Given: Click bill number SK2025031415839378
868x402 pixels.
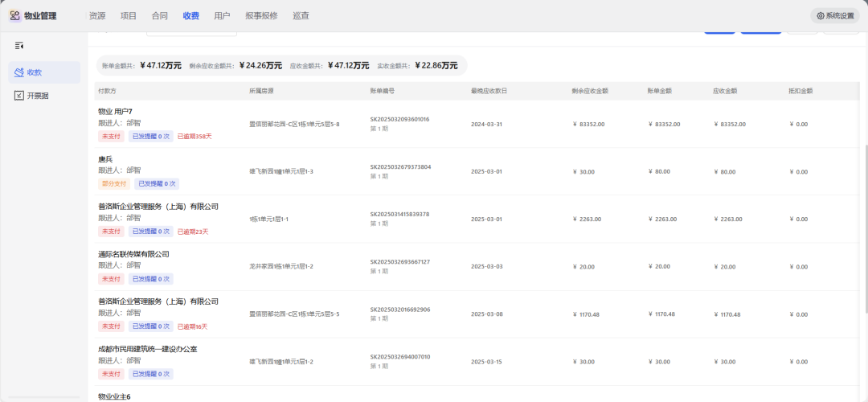Looking at the screenshot, I should (x=399, y=215).
